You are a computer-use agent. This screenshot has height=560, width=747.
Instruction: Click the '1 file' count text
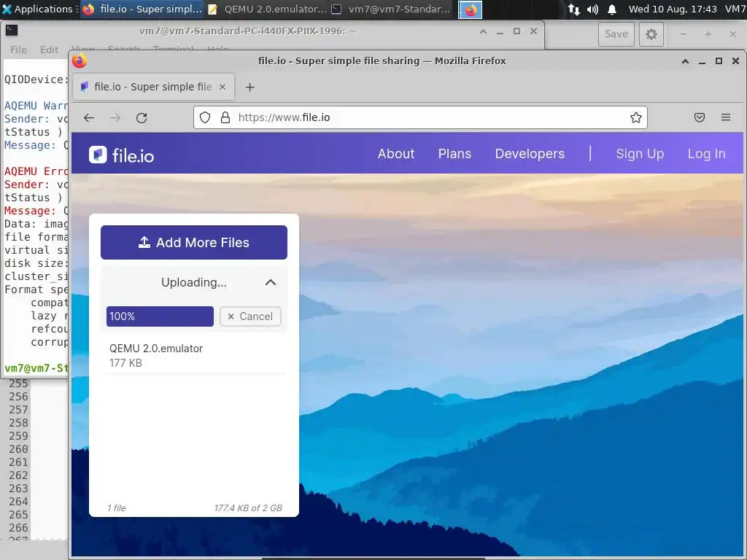click(117, 508)
